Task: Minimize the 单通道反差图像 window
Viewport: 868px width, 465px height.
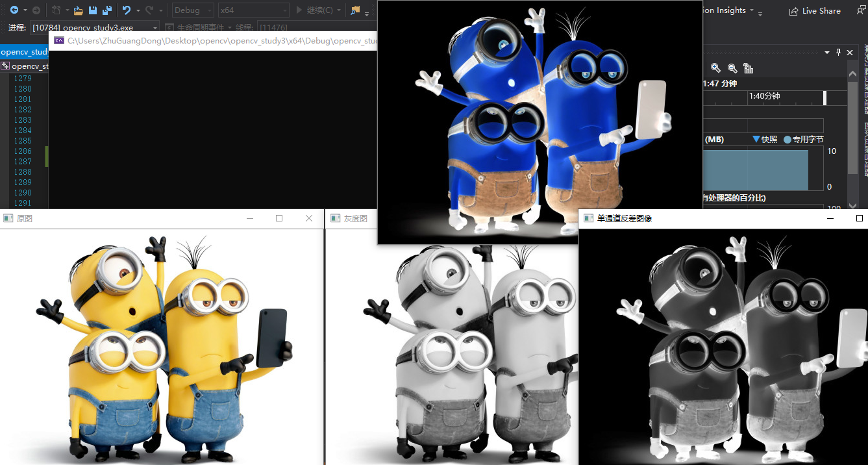Action: (830, 219)
